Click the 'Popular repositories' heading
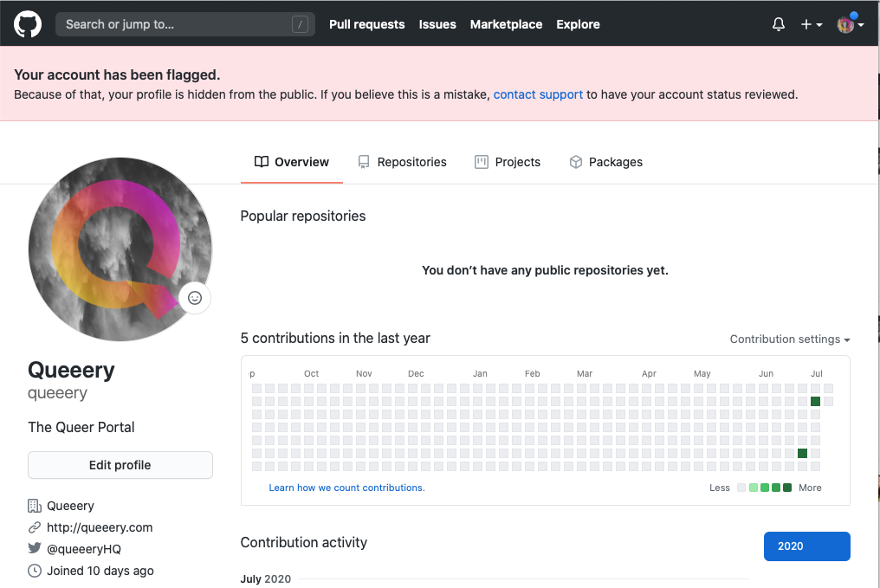The width and height of the screenshot is (880, 588). click(x=303, y=216)
